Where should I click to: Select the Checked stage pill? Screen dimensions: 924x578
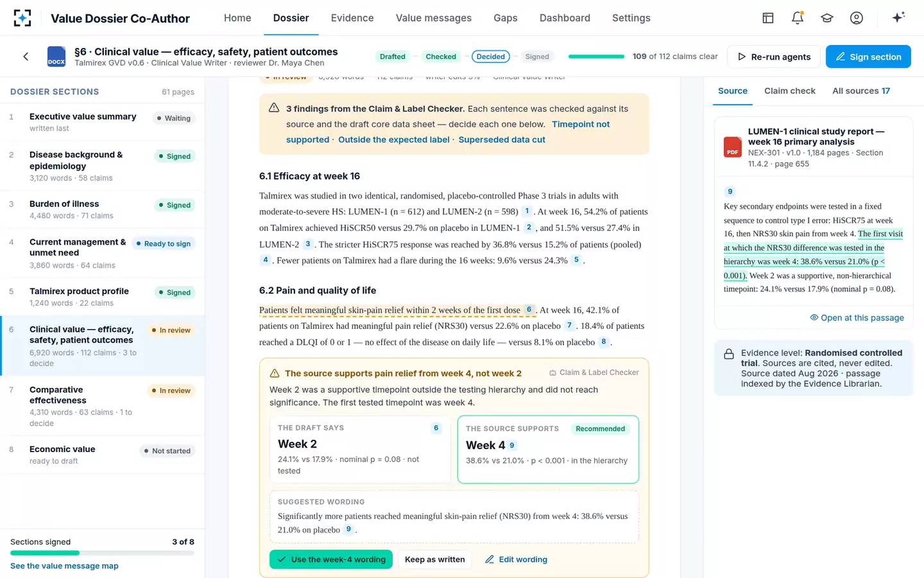(x=441, y=57)
